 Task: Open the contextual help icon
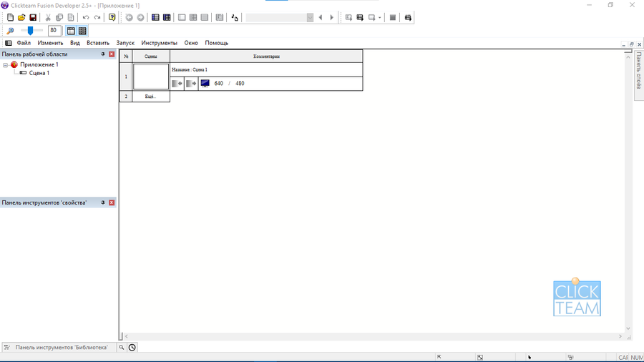[x=112, y=17]
